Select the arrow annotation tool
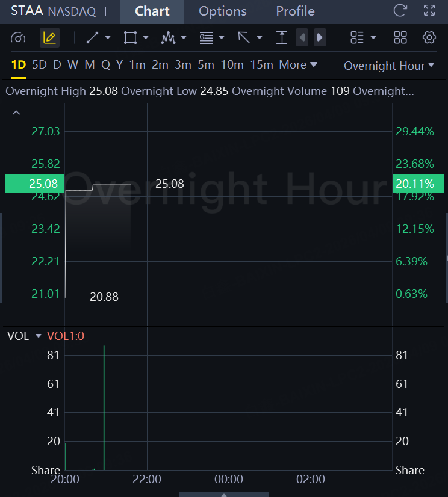The height and width of the screenshot is (497, 448). pos(244,38)
